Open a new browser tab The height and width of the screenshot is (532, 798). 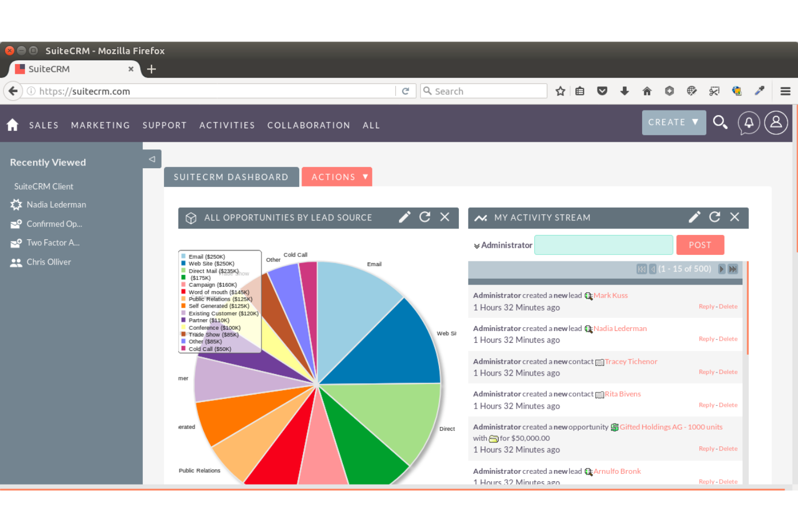pyautogui.click(x=152, y=69)
